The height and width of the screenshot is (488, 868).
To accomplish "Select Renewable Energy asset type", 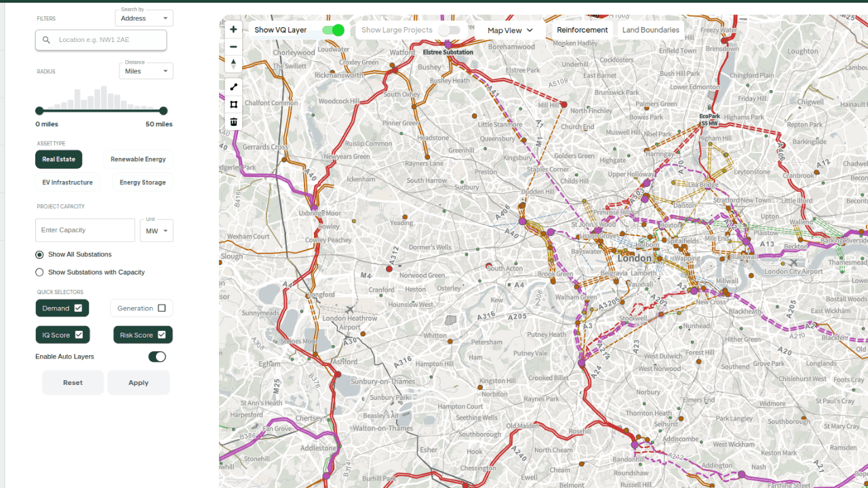I will 138,159.
